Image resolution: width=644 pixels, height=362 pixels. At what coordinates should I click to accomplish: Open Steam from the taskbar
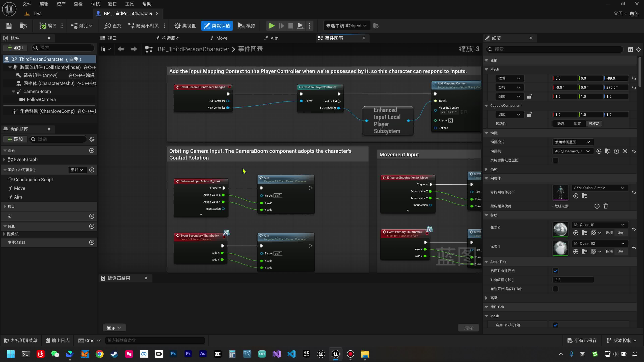click(x=114, y=354)
